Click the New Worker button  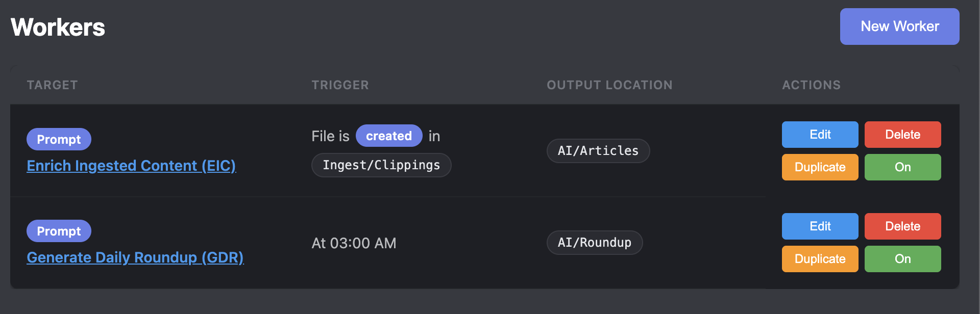[899, 26]
